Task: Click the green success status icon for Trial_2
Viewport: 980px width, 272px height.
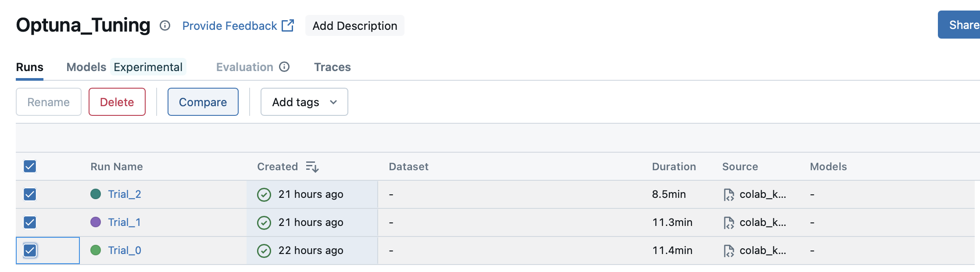Action: 264,194
